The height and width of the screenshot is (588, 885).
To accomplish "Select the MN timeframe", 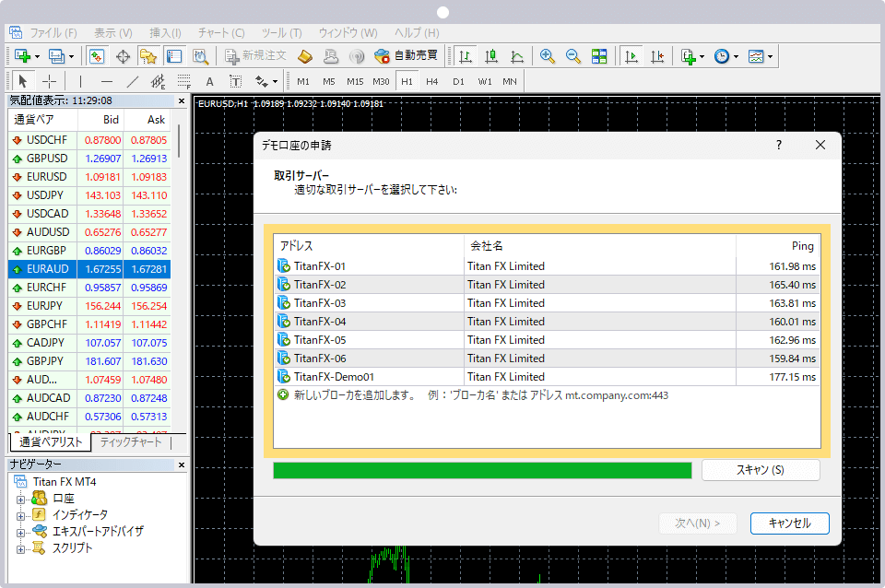I will coord(510,81).
